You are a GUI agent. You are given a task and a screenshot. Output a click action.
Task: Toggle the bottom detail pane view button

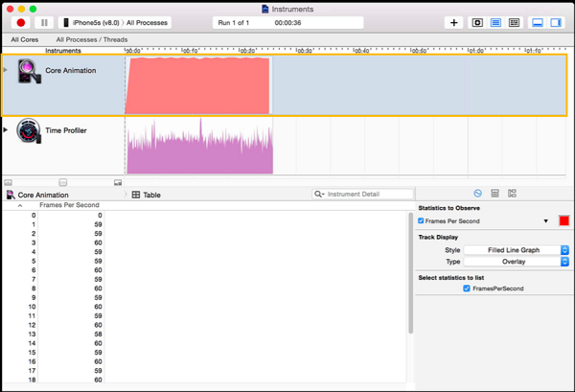538,22
